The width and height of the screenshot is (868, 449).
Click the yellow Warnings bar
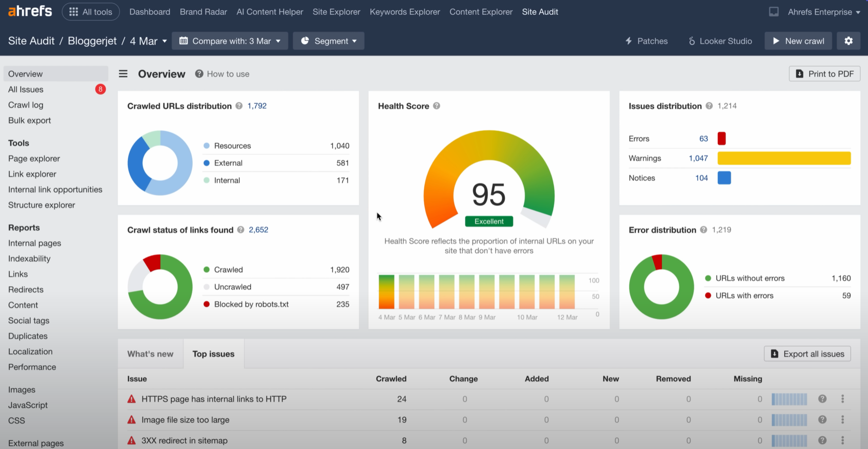[x=784, y=158]
